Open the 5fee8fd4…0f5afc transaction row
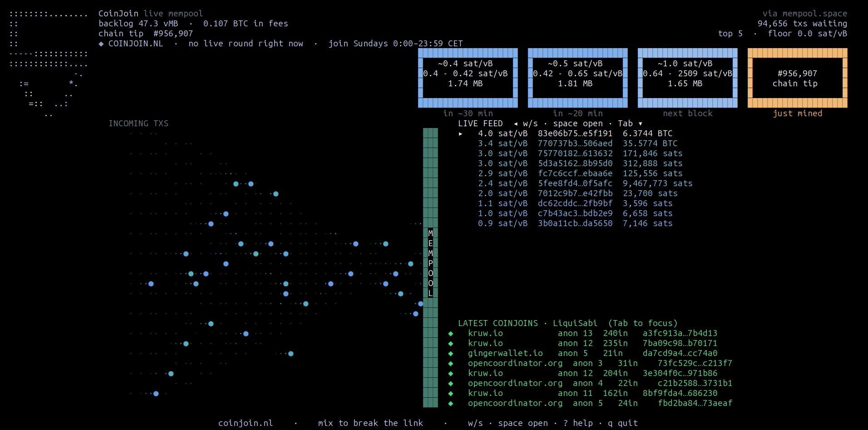The width and height of the screenshot is (868, 430). point(585,183)
